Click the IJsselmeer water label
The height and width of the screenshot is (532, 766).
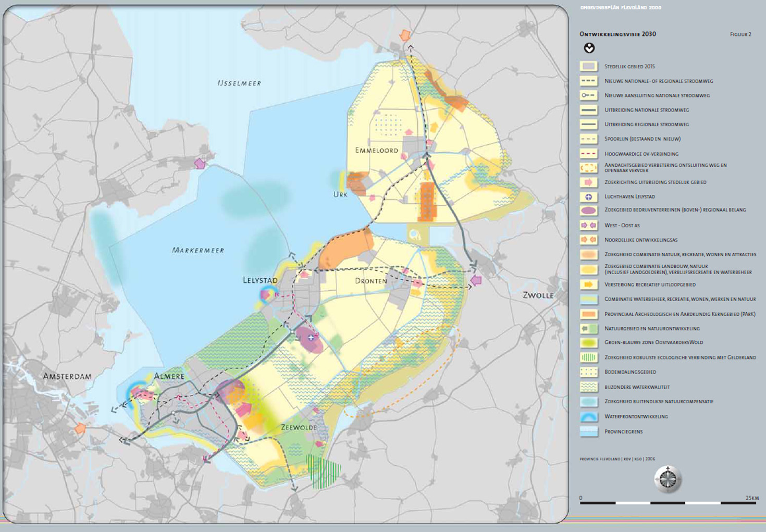tap(239, 83)
